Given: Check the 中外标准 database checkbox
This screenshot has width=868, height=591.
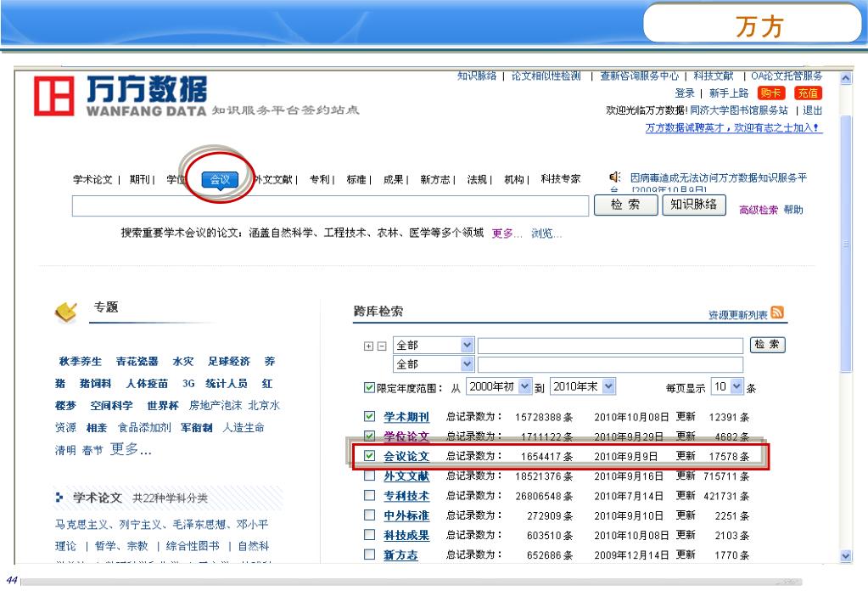Looking at the screenshot, I should 369,515.
